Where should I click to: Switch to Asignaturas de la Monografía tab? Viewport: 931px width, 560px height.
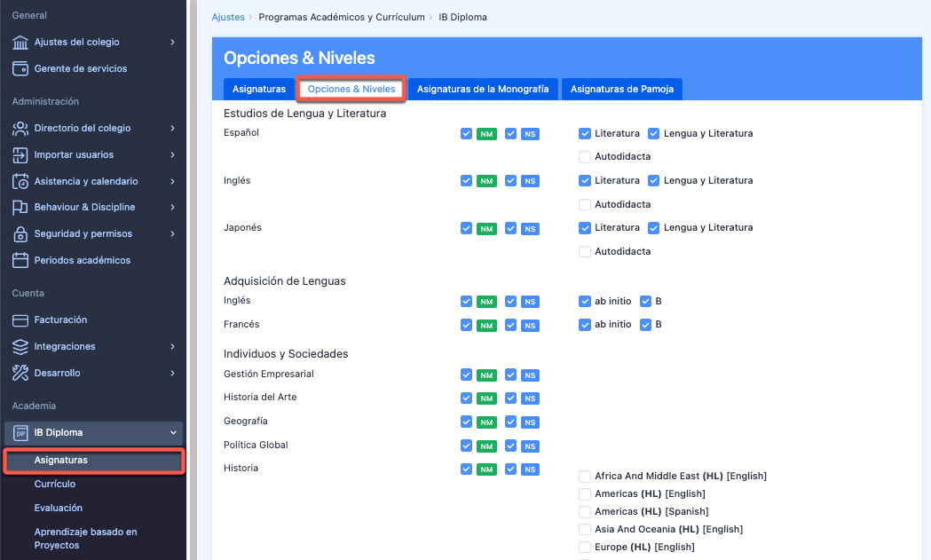(x=483, y=90)
